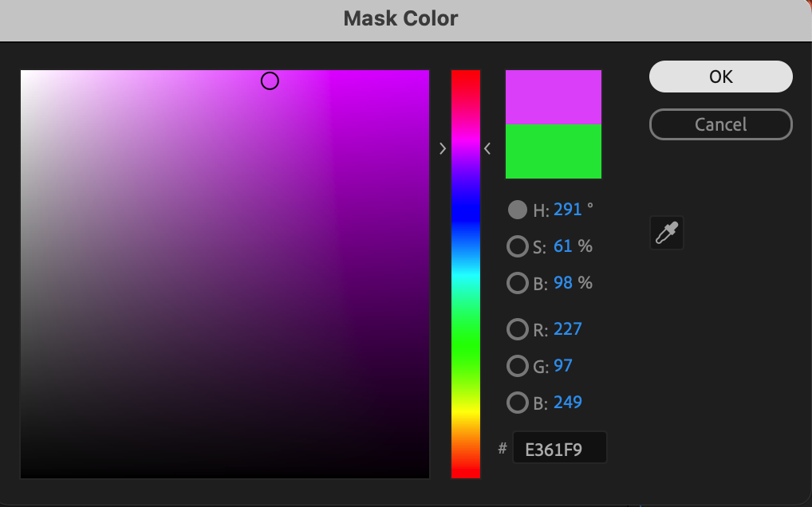Click the right hue slider arrow

(487, 149)
